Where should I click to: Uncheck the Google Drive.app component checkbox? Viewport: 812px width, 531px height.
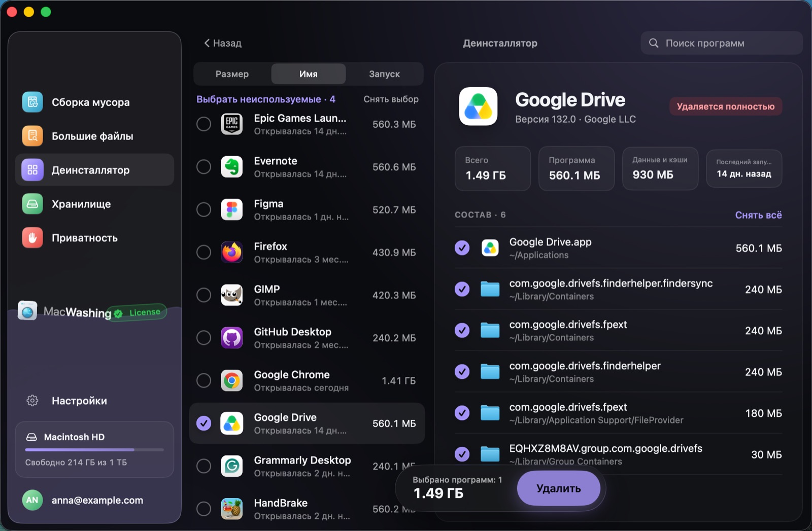[x=462, y=248]
